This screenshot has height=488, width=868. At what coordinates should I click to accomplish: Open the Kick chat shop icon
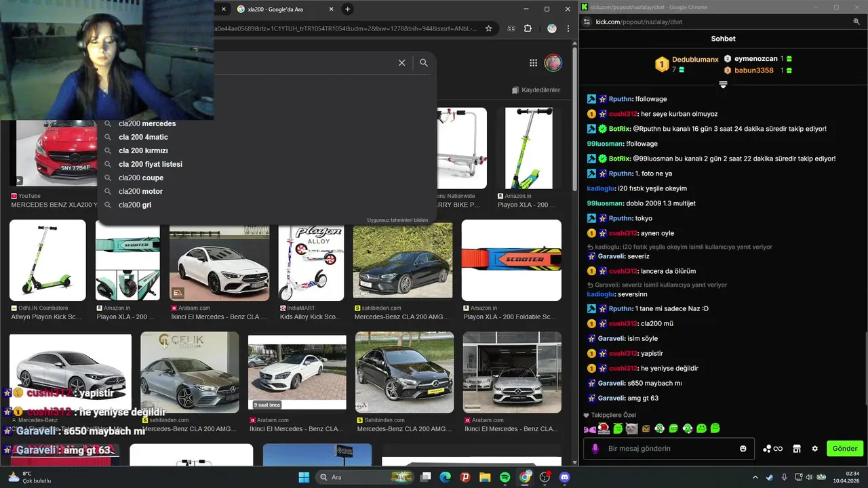click(x=797, y=449)
